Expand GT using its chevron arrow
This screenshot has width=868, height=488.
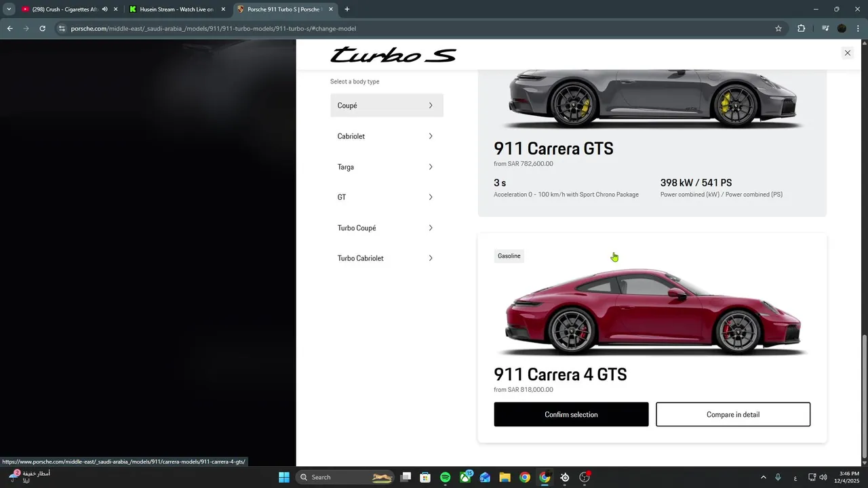click(x=431, y=197)
